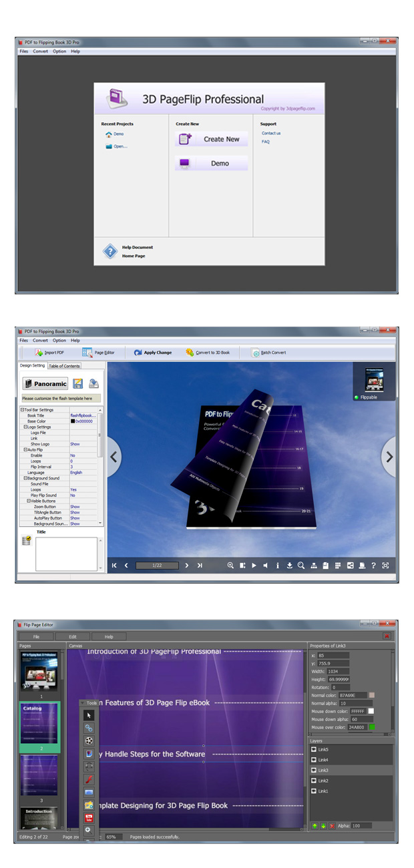This screenshot has width=414, height=868.
Task: Click the Import PDF toolbar button
Action: 50,353
